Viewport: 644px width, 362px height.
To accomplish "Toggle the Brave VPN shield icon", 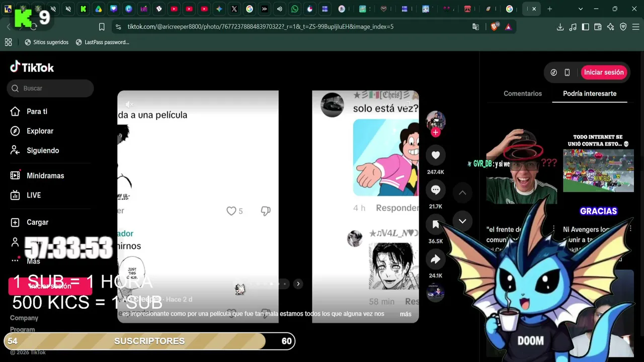I will (x=623, y=27).
